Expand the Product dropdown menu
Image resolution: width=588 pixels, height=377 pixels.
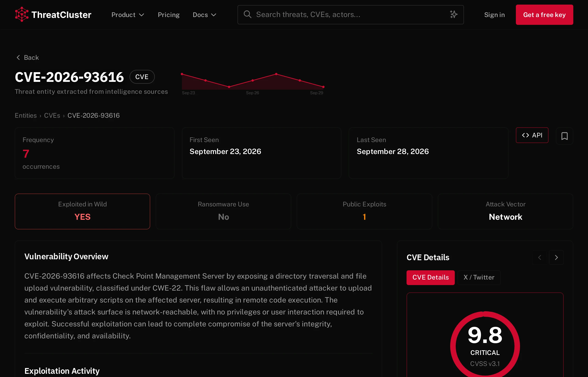(x=128, y=15)
